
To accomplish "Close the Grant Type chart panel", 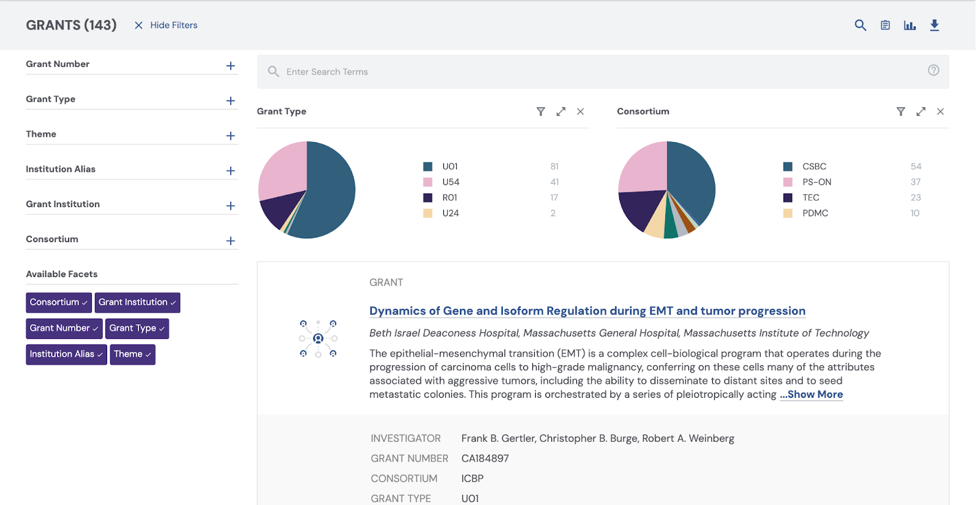I will click(x=580, y=112).
